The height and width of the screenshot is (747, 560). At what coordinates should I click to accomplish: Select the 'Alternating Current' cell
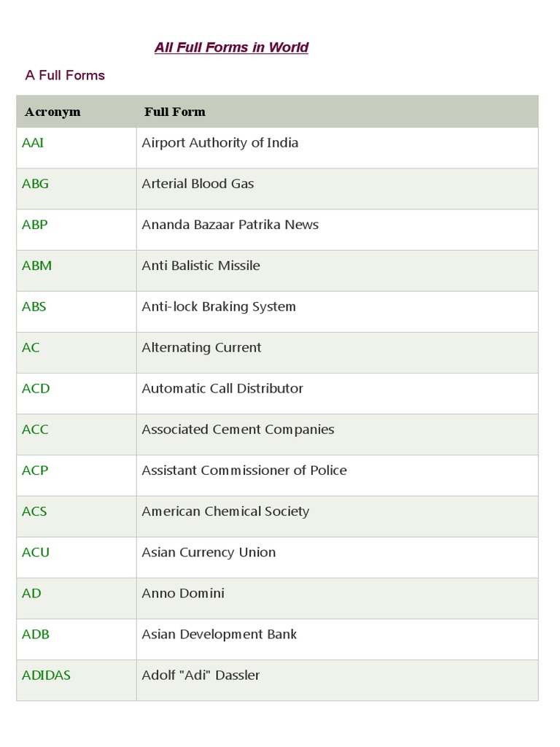pos(201,347)
